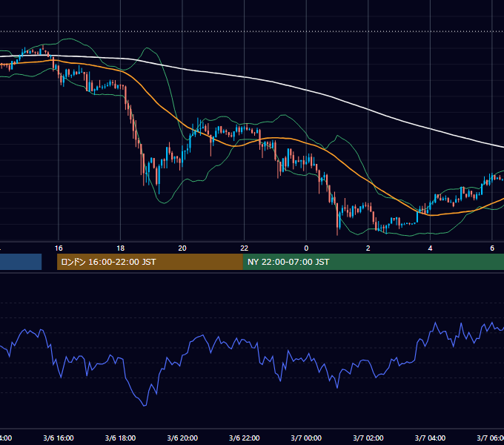Viewport: 504px width, 445px height.
Task: Select the ロンドン 16:00-22:00 JST session bar
Action: coord(150,262)
